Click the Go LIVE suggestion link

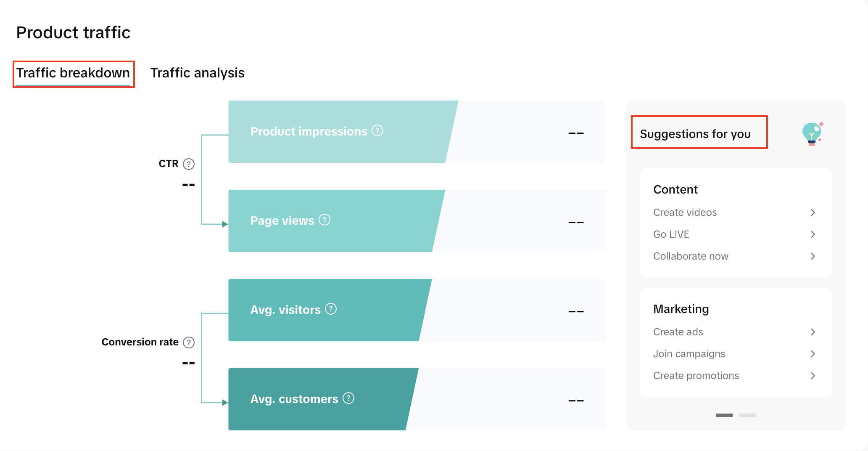[671, 234]
